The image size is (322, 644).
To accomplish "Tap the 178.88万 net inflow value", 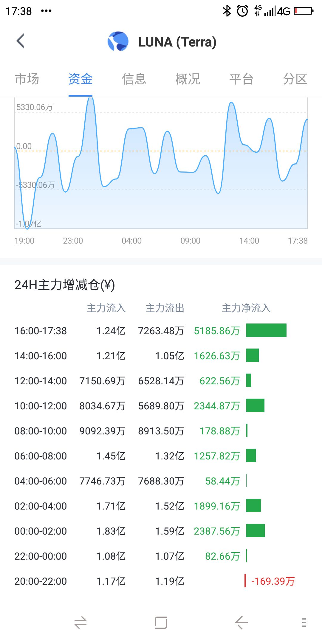I will coord(220,431).
